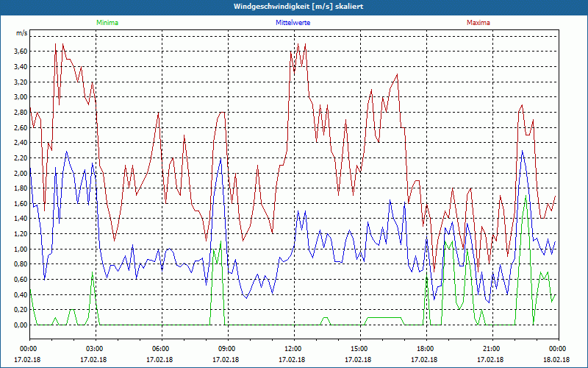The height and width of the screenshot is (368, 588).
Task: Click the 21:00 time axis label
Action: (x=490, y=349)
